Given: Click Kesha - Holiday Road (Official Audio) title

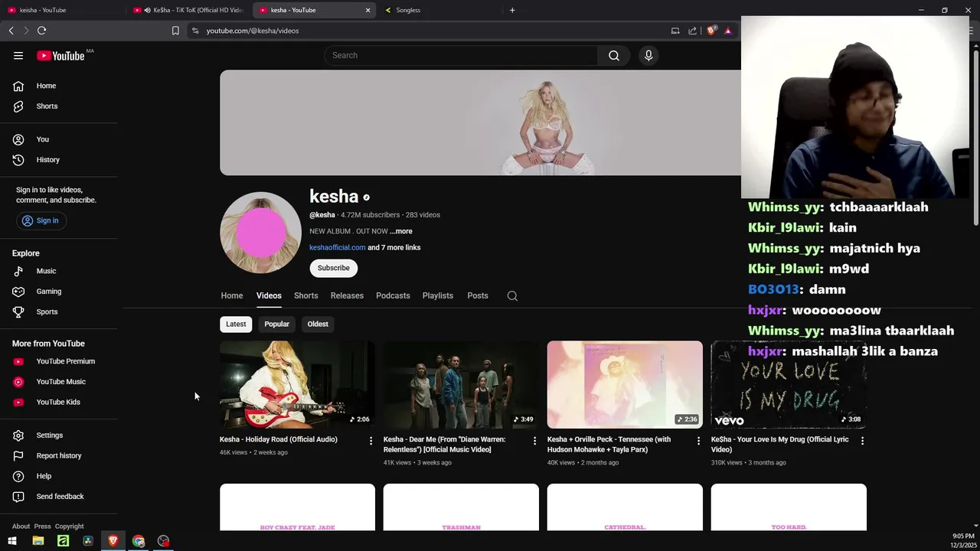Looking at the screenshot, I should click(x=279, y=439).
